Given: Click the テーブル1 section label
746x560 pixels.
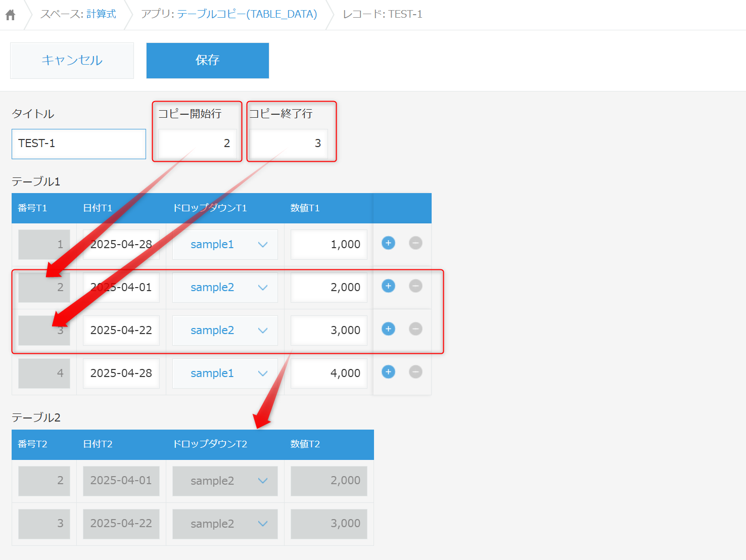Looking at the screenshot, I should pyautogui.click(x=36, y=182).
